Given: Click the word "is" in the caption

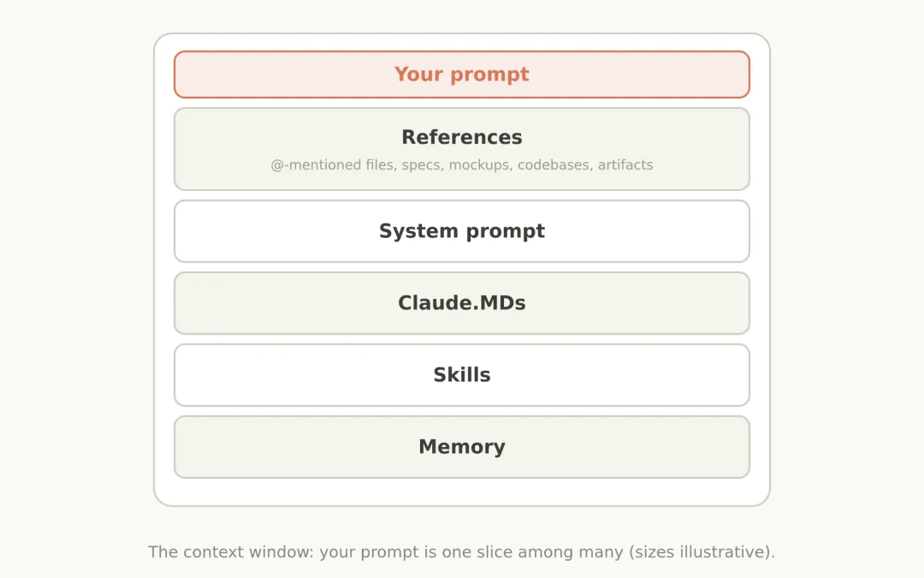Looking at the screenshot, I should pos(430,552).
